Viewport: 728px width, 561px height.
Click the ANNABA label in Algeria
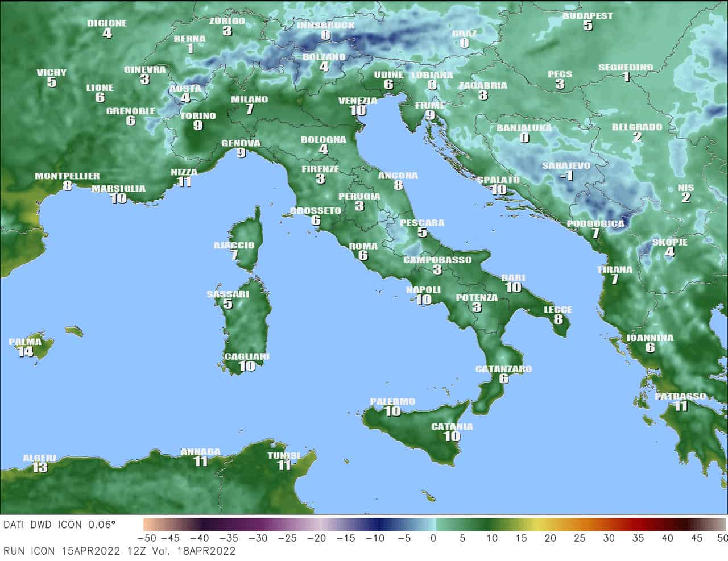click(x=200, y=452)
